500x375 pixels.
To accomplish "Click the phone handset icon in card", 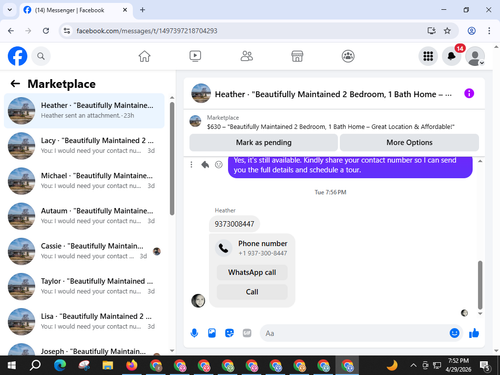I will point(223,248).
